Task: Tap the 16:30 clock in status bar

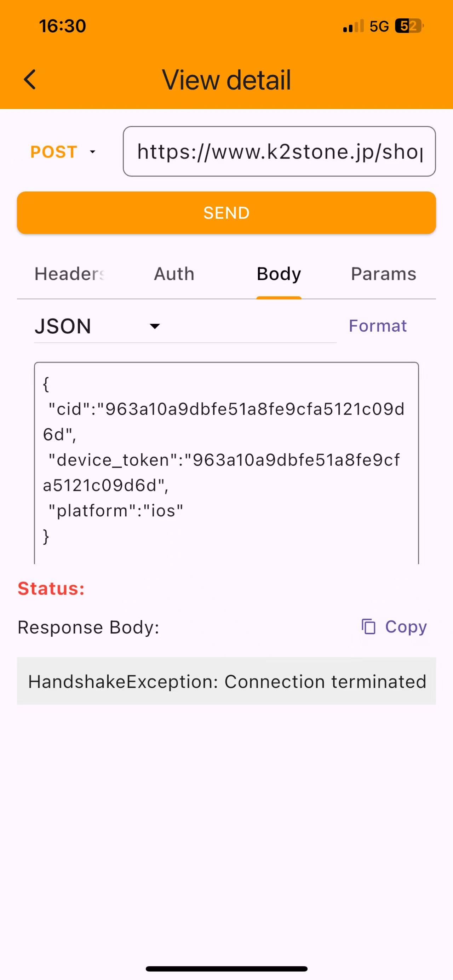Action: 62,26
